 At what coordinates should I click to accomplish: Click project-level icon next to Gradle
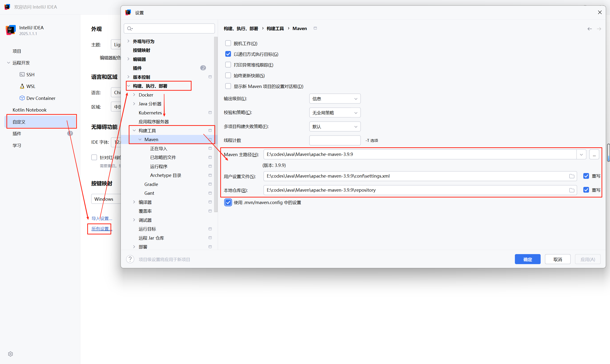click(210, 184)
